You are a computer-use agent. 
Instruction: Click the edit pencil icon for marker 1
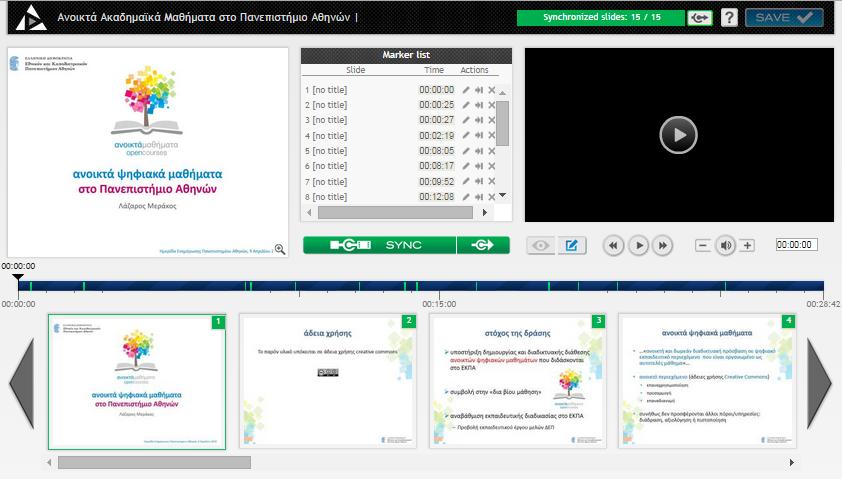tap(466, 90)
